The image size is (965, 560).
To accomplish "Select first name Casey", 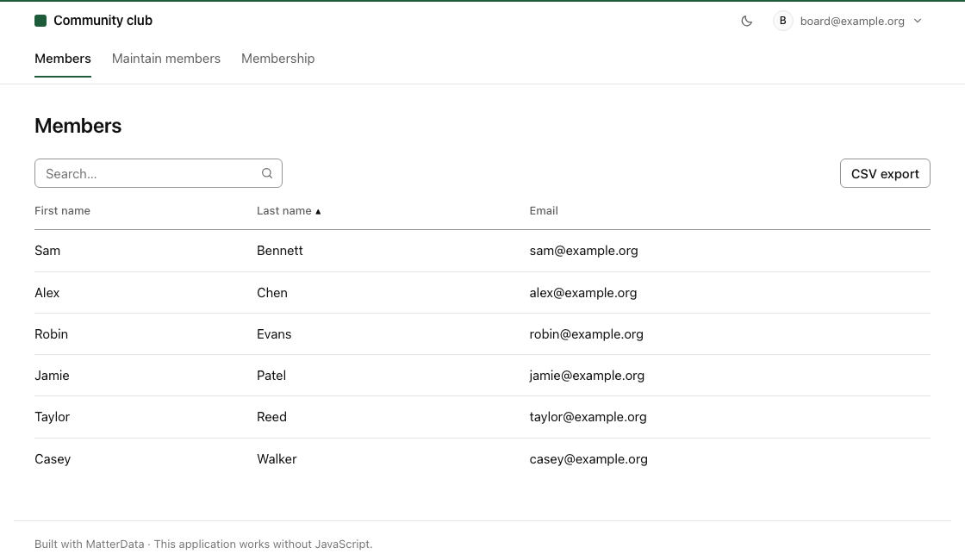I will click(x=53, y=459).
